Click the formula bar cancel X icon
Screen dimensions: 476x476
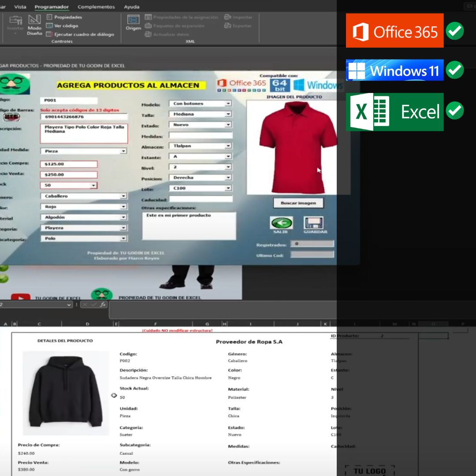85,305
